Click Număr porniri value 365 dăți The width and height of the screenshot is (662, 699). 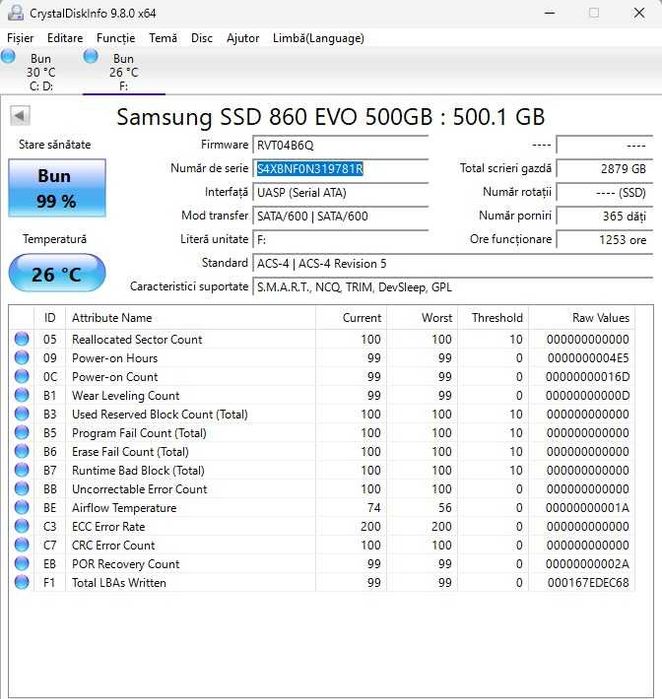[605, 216]
